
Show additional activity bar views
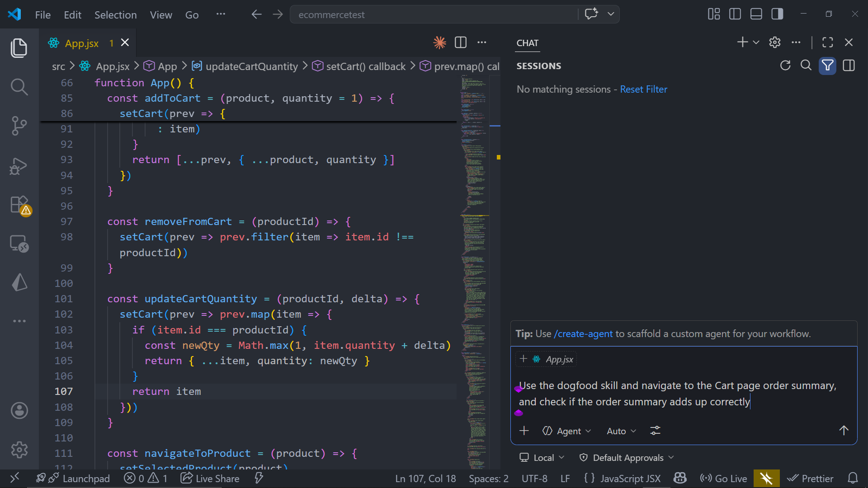(x=19, y=321)
